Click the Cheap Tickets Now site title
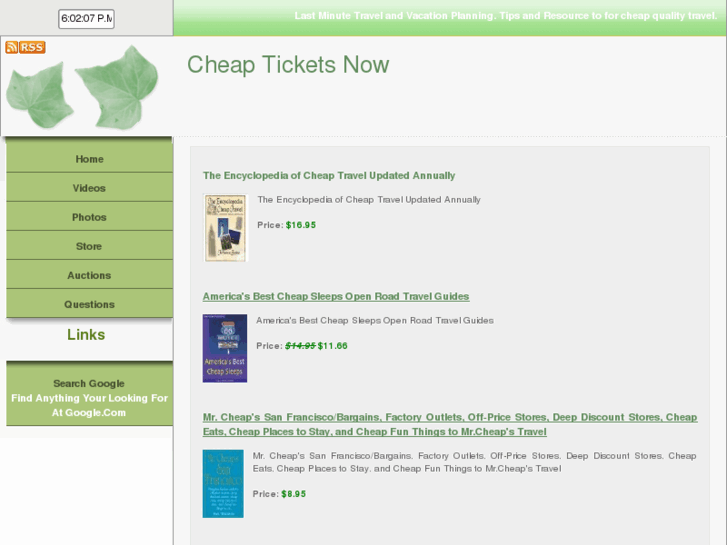 pyautogui.click(x=288, y=64)
